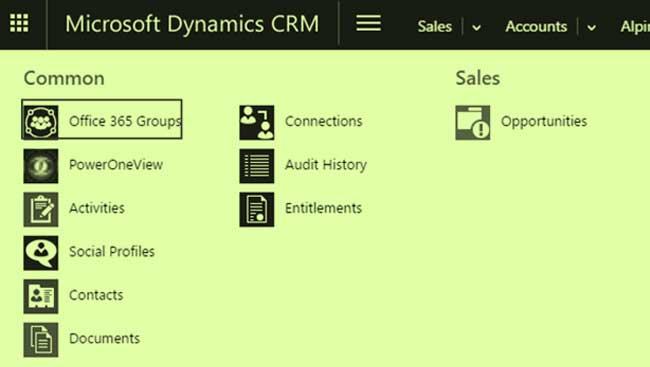Open the Contacts text link
The image size is (650, 367).
click(96, 295)
